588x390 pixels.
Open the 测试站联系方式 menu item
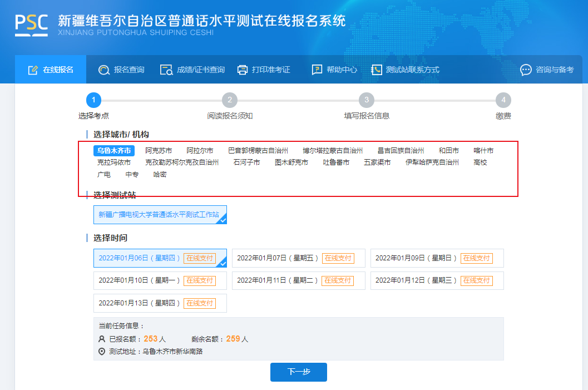[x=412, y=70]
